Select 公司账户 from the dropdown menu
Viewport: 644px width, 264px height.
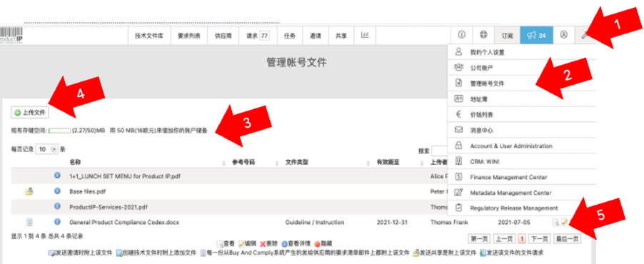(x=521, y=68)
